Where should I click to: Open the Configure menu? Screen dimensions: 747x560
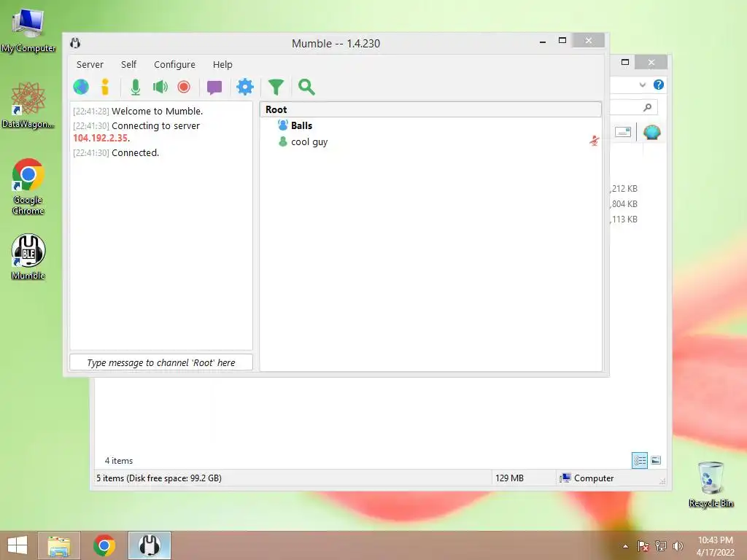coord(174,64)
